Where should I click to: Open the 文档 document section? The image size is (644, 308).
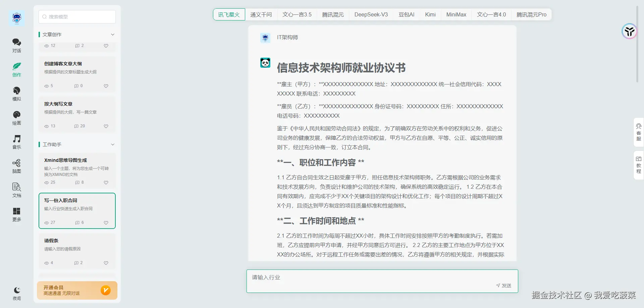(17, 190)
